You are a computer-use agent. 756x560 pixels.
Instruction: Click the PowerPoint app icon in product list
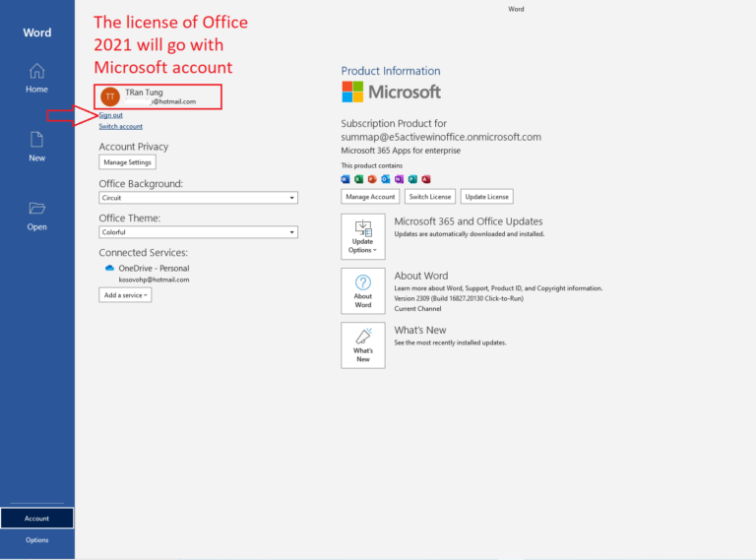click(372, 179)
